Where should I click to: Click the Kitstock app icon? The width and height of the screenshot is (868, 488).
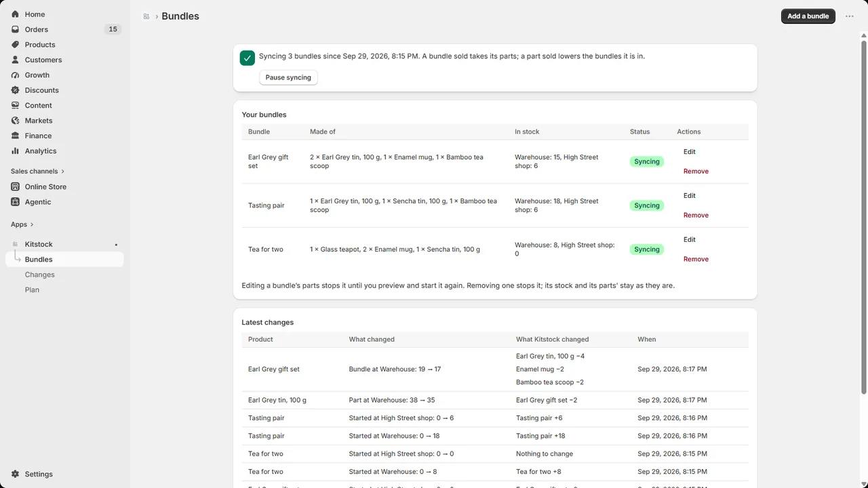point(15,244)
